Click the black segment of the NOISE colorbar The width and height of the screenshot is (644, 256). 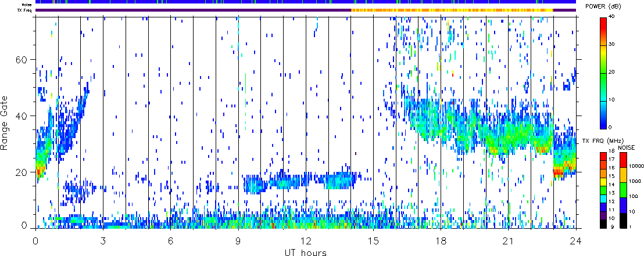(623, 221)
